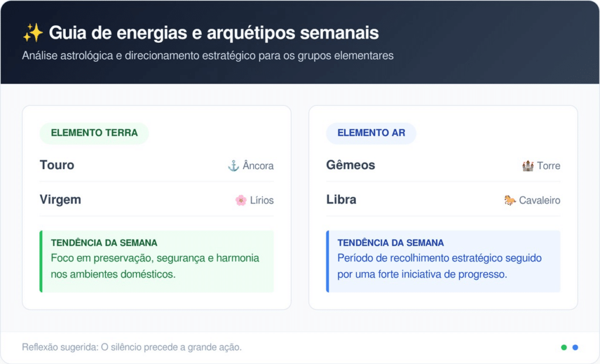
Task: Click the ELEMENTO AR badge
Action: point(371,133)
